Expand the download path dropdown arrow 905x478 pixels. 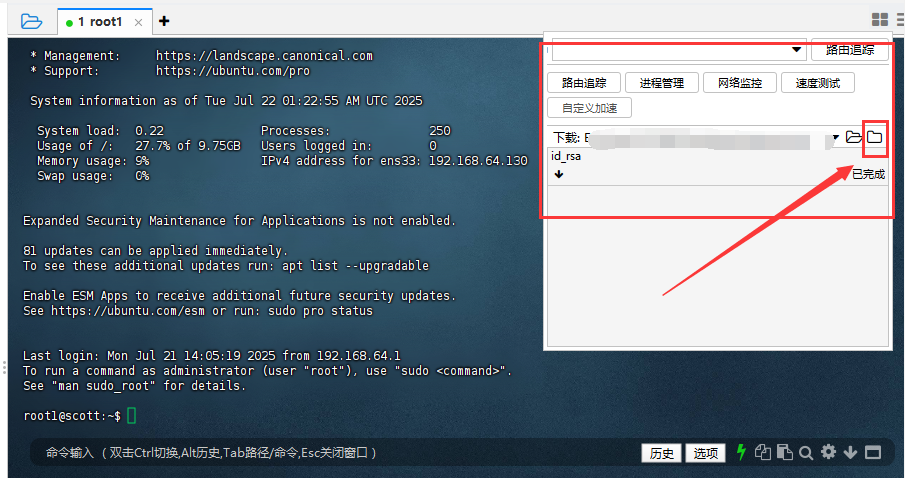[835, 137]
